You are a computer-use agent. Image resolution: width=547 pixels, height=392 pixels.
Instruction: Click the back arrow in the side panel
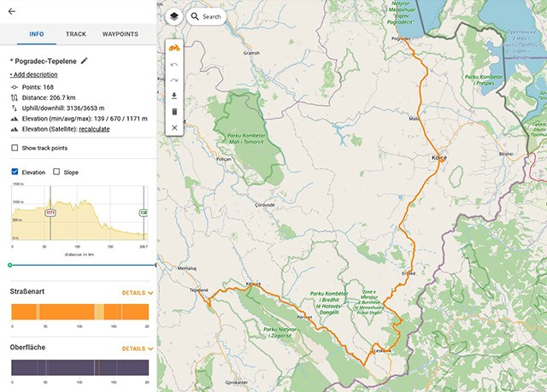12,12
